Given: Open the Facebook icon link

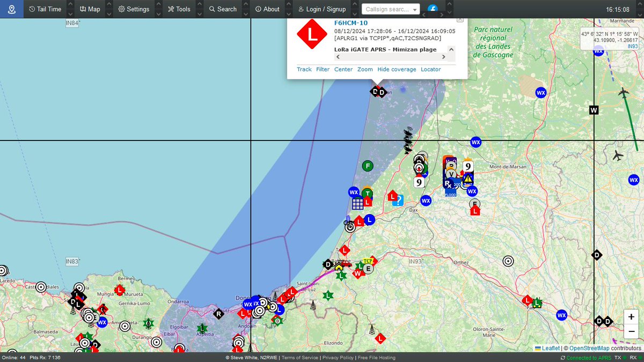Looking at the screenshot, I should 433,10.
